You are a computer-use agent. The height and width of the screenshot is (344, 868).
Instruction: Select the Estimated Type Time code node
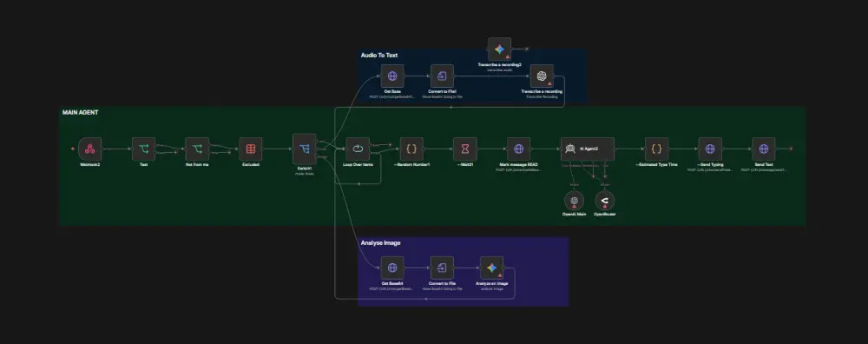(x=656, y=149)
